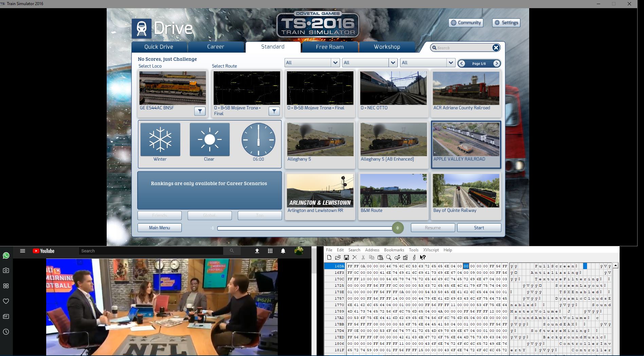
Task: Click the YouTube search magnifier button
Action: coord(232,251)
